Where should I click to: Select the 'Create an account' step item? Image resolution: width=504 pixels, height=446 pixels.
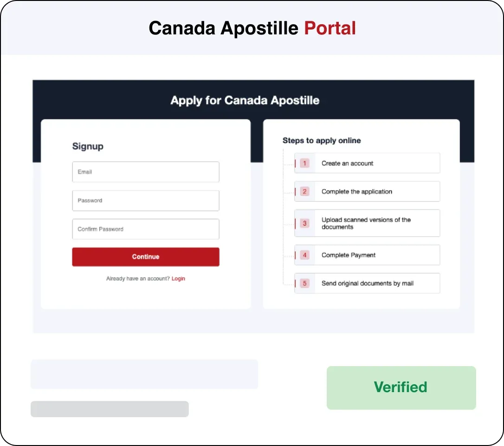click(367, 163)
